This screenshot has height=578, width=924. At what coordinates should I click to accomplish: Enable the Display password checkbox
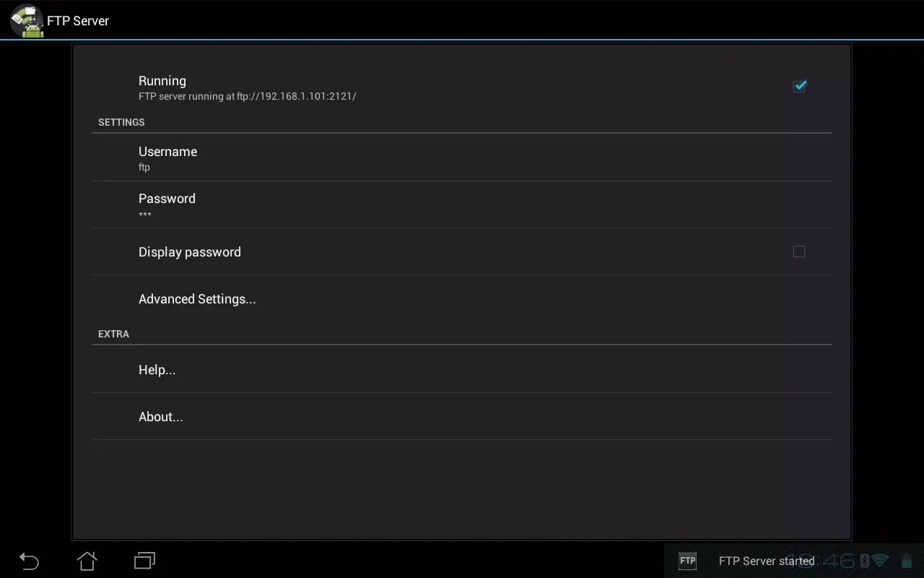pyautogui.click(x=799, y=251)
